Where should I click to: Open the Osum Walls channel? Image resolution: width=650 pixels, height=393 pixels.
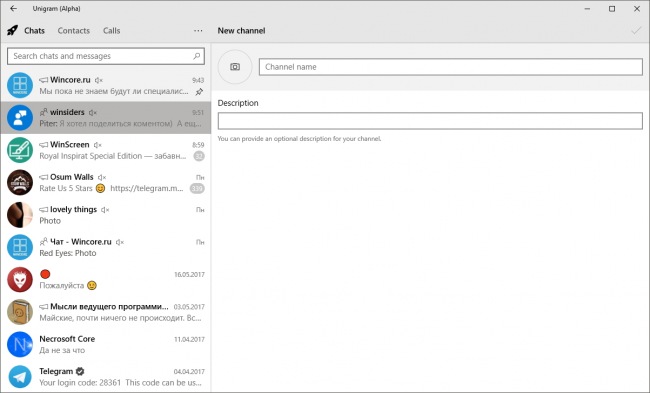tap(106, 182)
